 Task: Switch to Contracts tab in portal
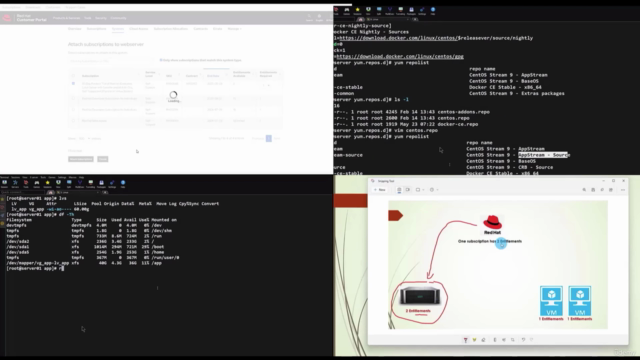click(x=200, y=29)
